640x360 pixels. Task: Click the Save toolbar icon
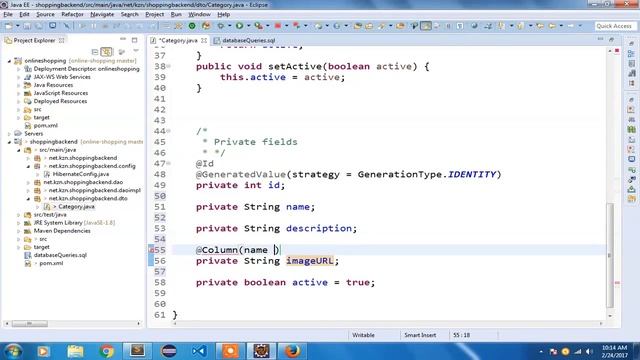coord(27,26)
